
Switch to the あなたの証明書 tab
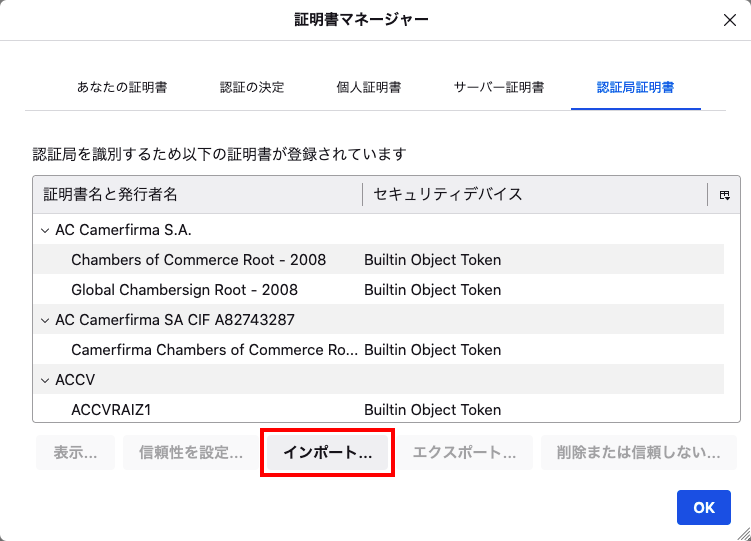click(122, 87)
